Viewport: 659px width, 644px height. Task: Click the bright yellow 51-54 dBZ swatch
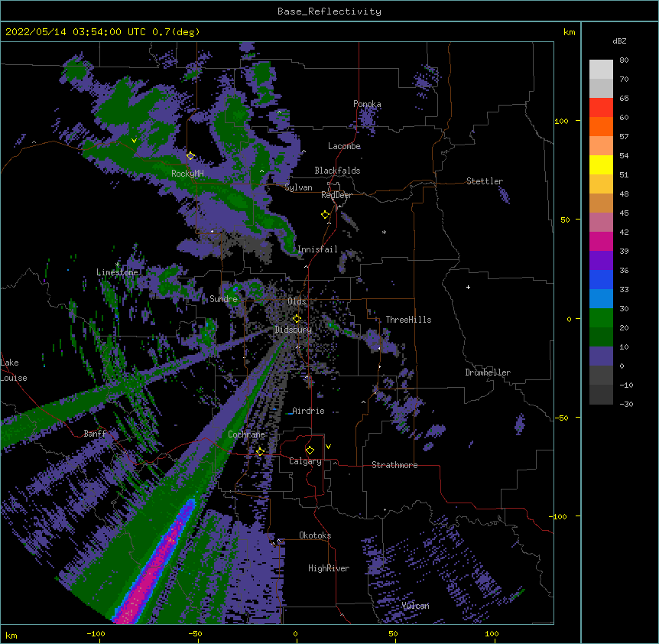(601, 164)
